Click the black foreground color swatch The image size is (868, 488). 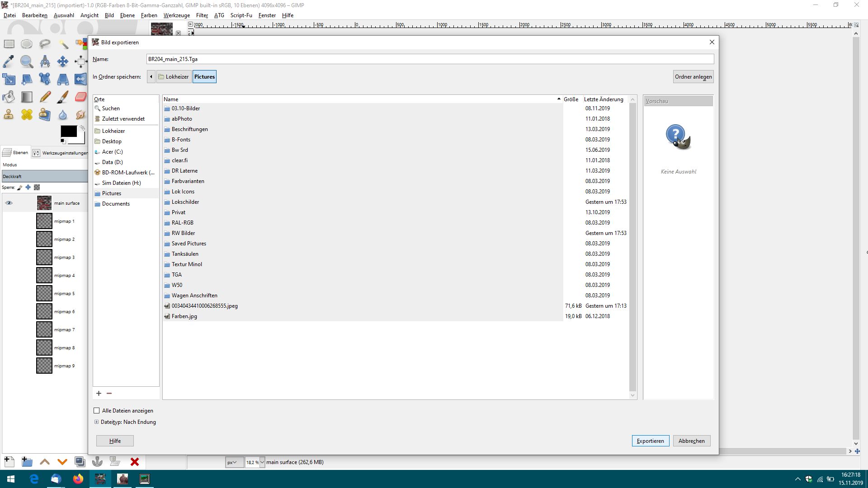click(x=68, y=131)
